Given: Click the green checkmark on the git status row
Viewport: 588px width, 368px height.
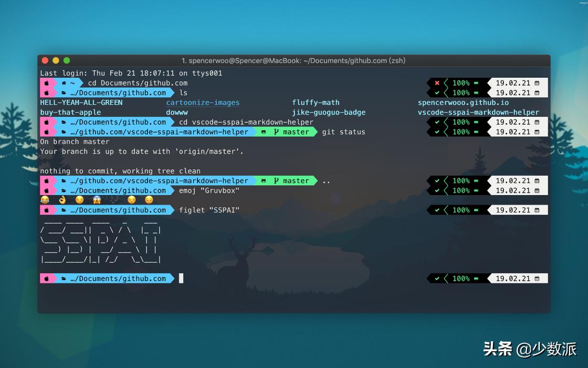Looking at the screenshot, I should pos(437,132).
